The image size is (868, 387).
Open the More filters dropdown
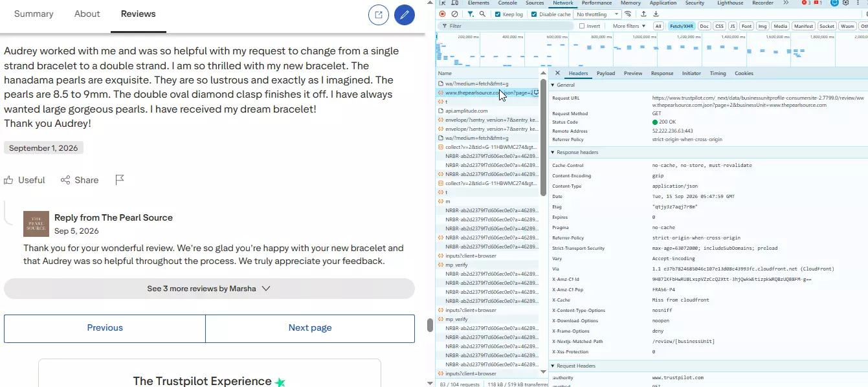[629, 26]
